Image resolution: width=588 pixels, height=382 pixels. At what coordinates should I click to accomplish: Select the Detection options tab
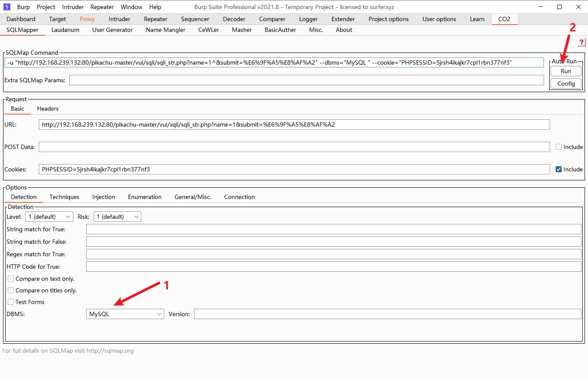click(x=24, y=197)
